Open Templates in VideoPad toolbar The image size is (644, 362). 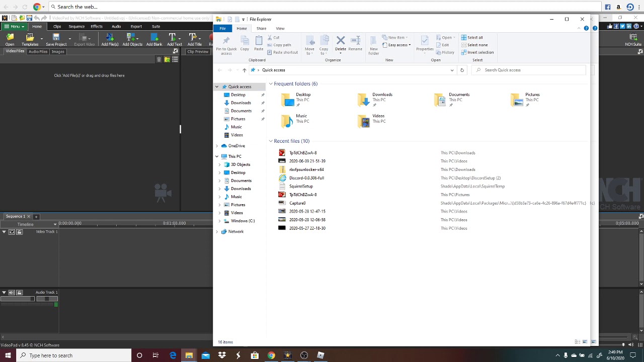tap(30, 40)
